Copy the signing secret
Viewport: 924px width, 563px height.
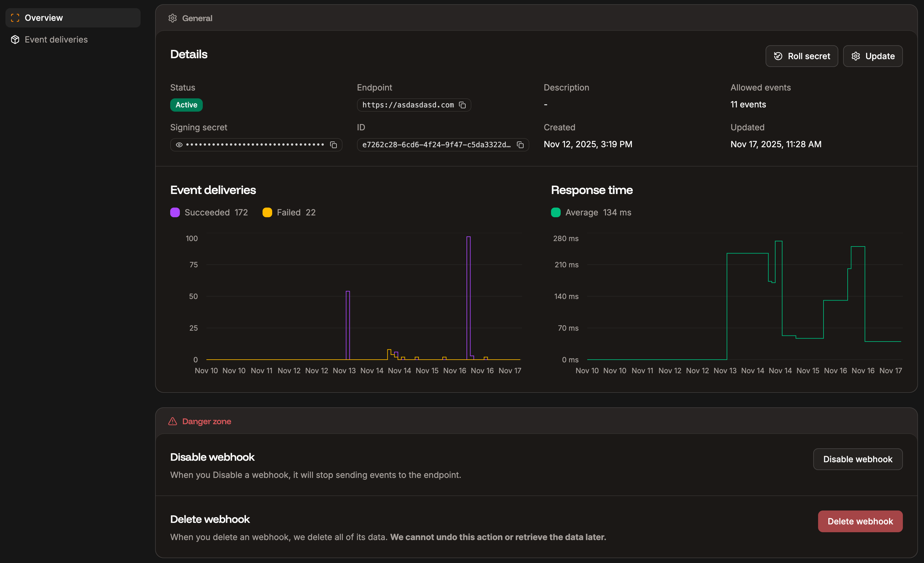coord(333,145)
